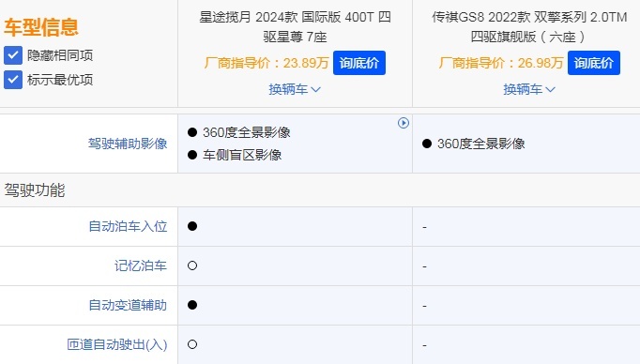The height and width of the screenshot is (364, 640).
Task: Toggle the 标示最优项 checkbox
Action: (x=13, y=79)
